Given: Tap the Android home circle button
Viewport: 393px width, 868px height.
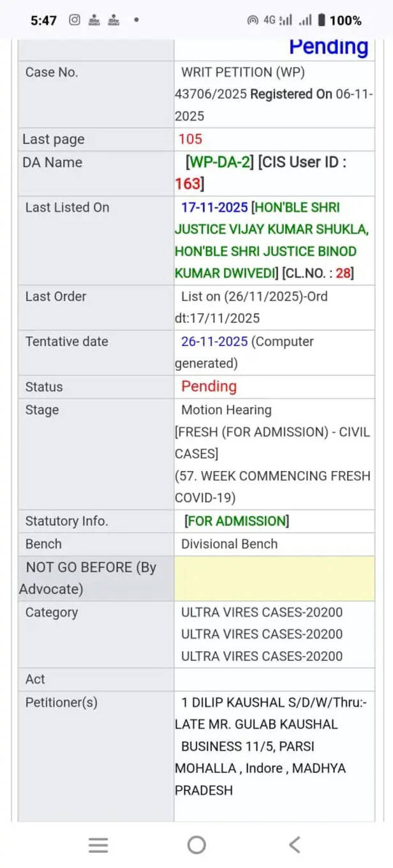Looking at the screenshot, I should point(196,845).
